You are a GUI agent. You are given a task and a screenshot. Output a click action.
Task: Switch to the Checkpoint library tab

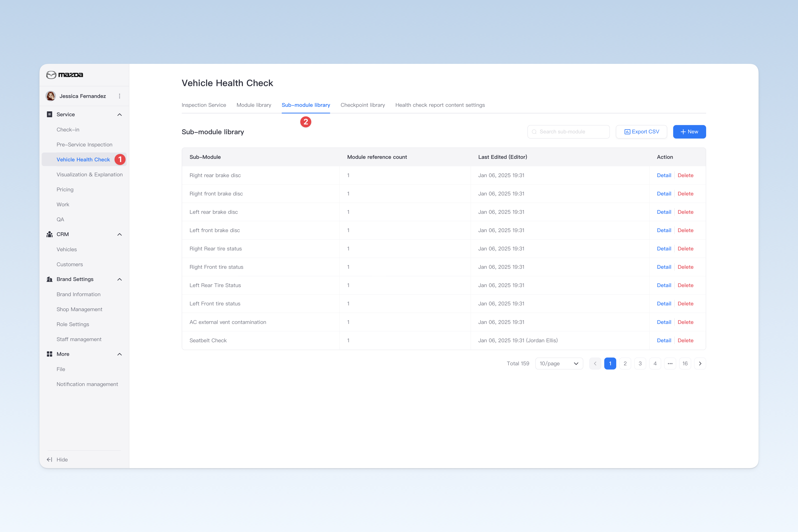click(363, 105)
